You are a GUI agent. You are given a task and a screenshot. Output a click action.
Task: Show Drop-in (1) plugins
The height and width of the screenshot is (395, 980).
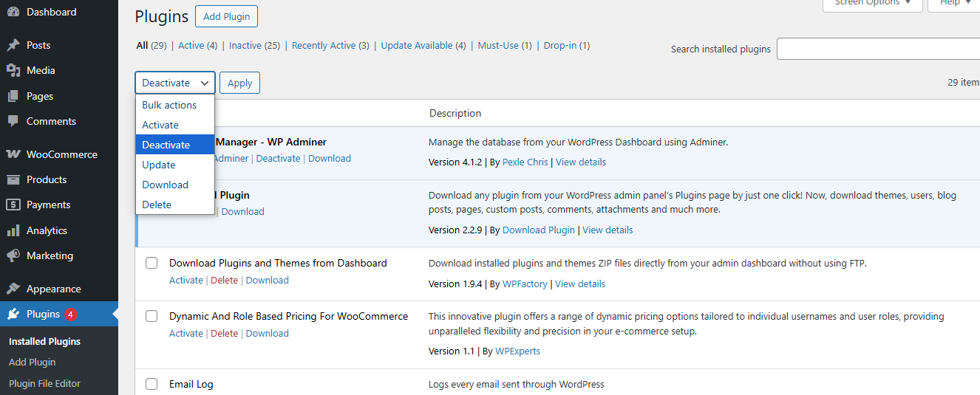(567, 45)
